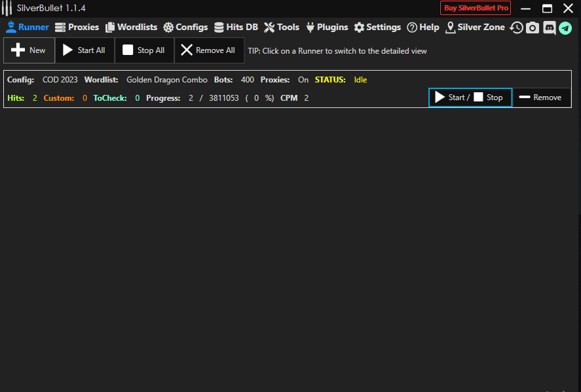Remove All runners
The width and height of the screenshot is (581, 392).
click(209, 50)
